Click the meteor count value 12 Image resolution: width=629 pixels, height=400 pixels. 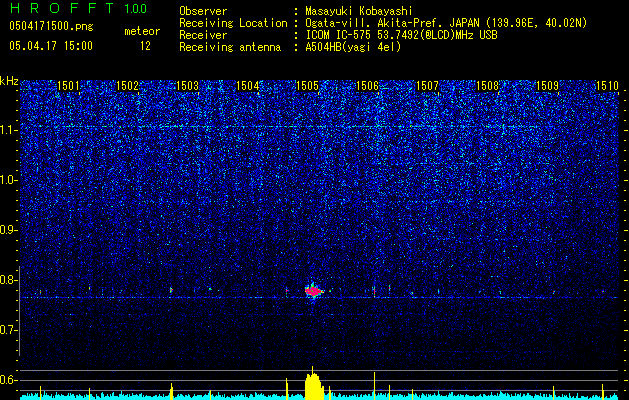click(145, 46)
